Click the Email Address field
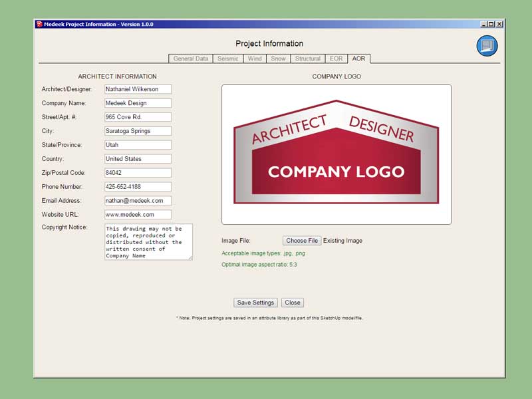 pos(138,201)
